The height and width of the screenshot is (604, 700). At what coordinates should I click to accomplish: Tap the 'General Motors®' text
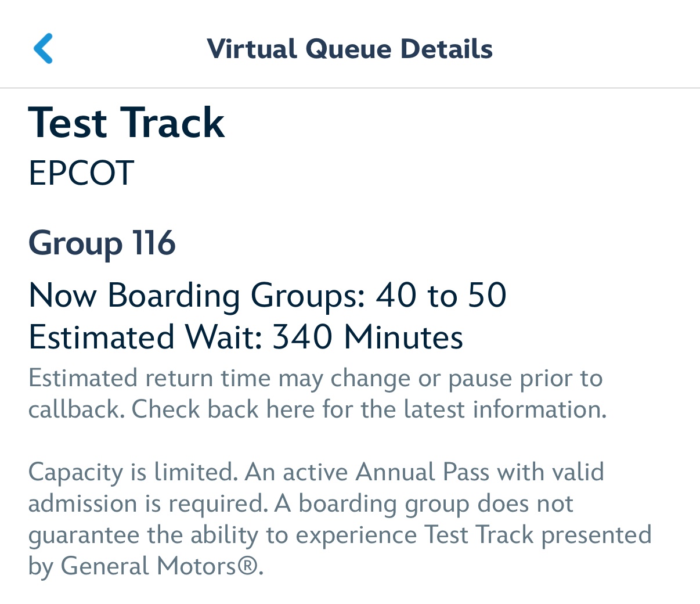(x=162, y=566)
